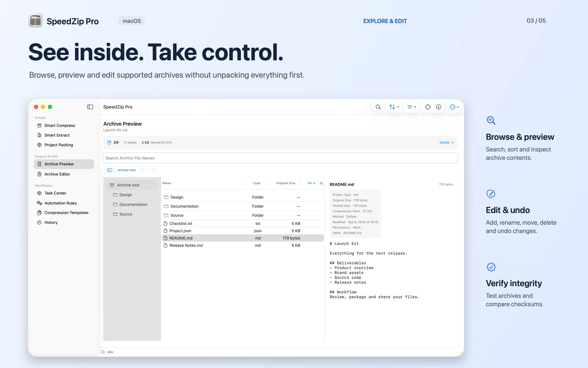Image resolution: width=588 pixels, height=368 pixels.
Task: Open the sort order dropdown
Action: click(394, 107)
